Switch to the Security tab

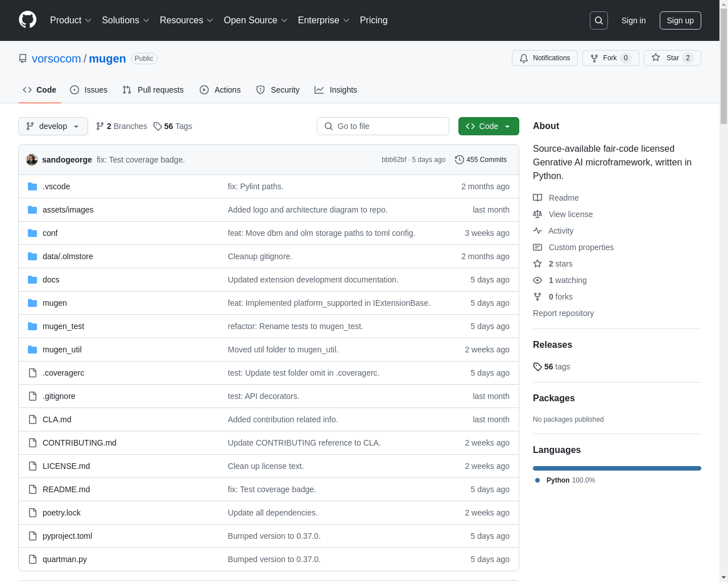(x=278, y=90)
